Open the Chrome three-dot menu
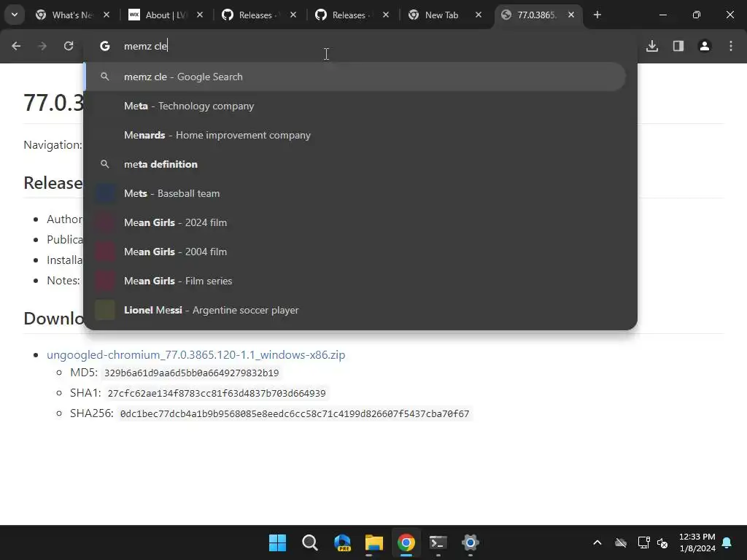 click(731, 46)
